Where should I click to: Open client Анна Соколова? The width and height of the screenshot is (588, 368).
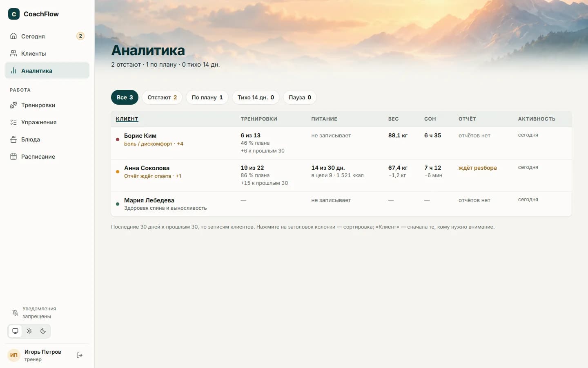pyautogui.click(x=147, y=168)
